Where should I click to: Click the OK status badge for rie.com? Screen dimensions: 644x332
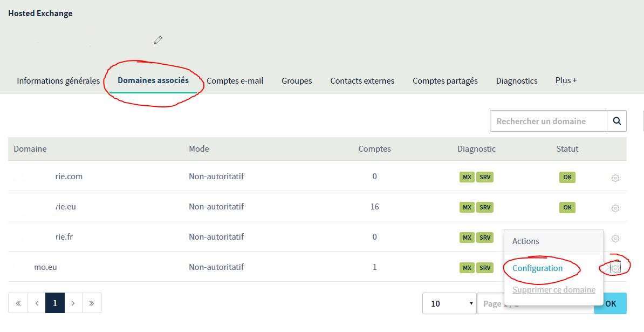567,177
